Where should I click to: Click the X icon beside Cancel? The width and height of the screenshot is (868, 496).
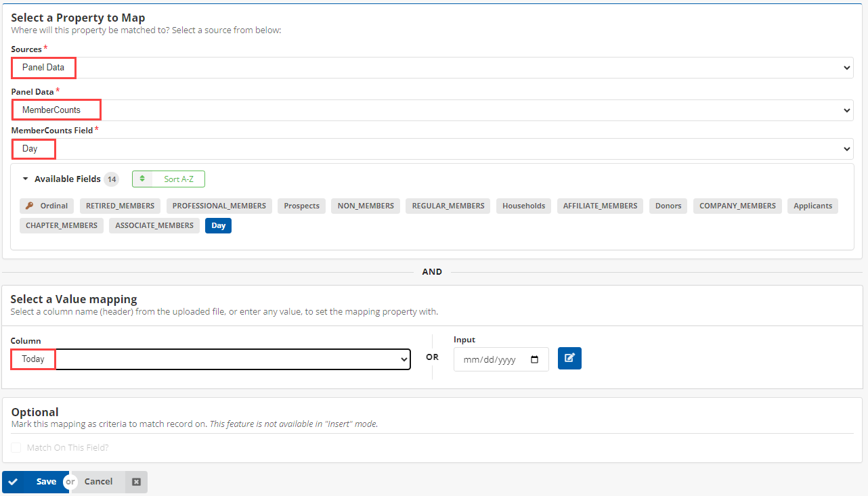point(136,482)
